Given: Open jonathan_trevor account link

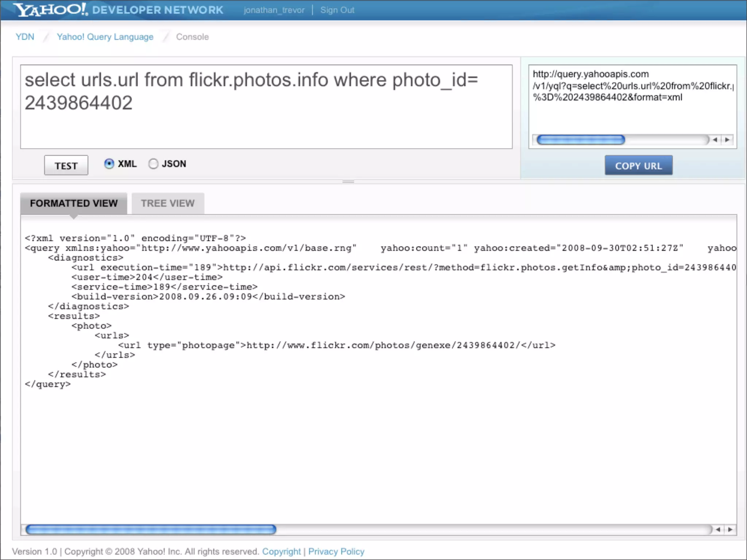Looking at the screenshot, I should [x=274, y=10].
